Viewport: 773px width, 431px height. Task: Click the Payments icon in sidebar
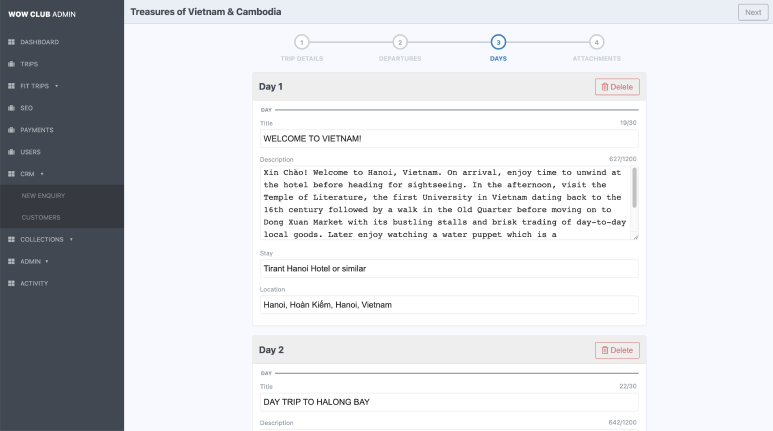pos(11,130)
